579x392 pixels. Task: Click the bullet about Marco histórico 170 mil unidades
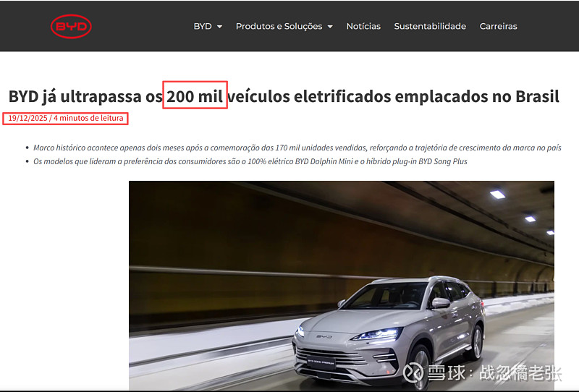tap(297, 148)
